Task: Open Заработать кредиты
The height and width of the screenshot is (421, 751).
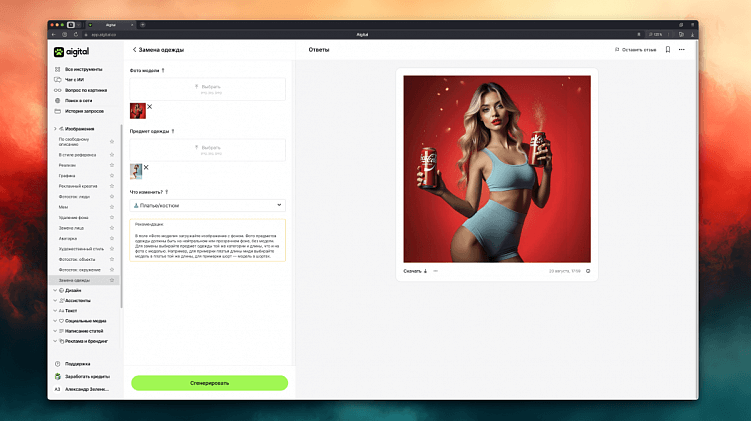Action: [82, 376]
